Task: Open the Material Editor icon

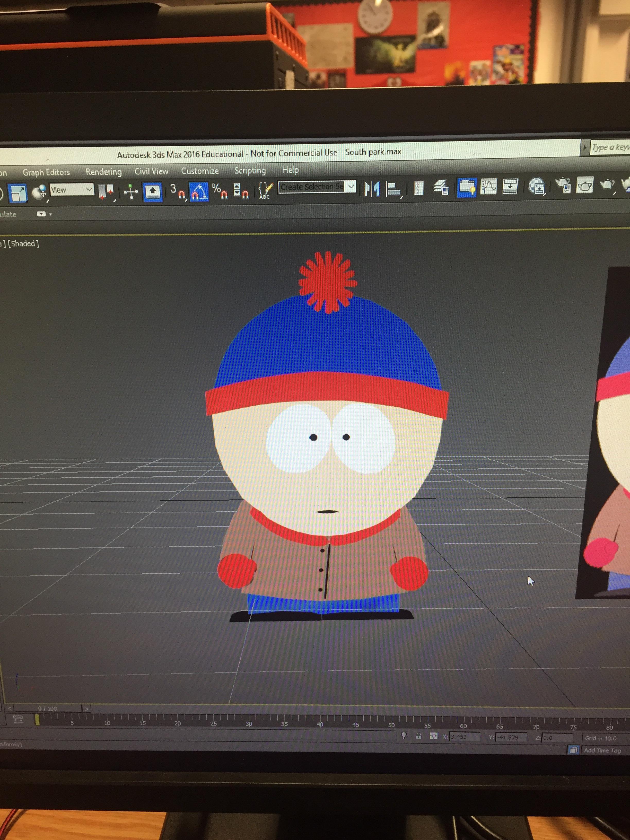Action: [536, 187]
